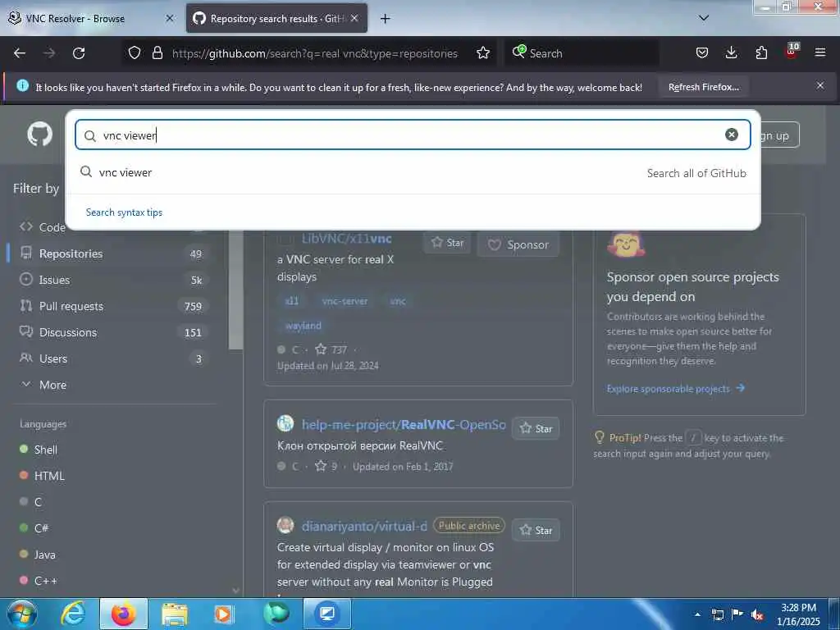Click the sidebar vertical scrollbar thumb

coord(235,290)
